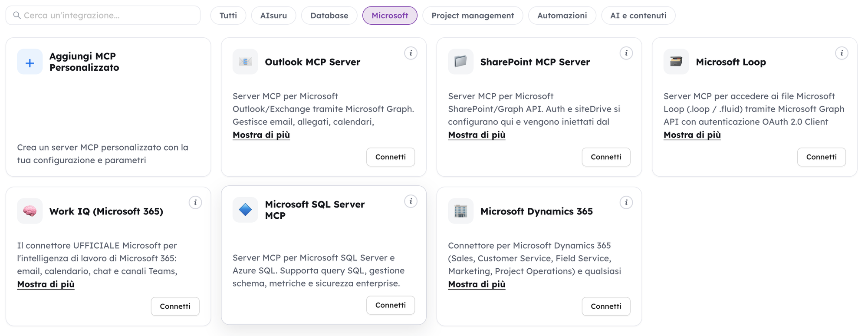Click the Microsoft Dynamics 365 building icon
The width and height of the screenshot is (868, 336).
tap(460, 211)
